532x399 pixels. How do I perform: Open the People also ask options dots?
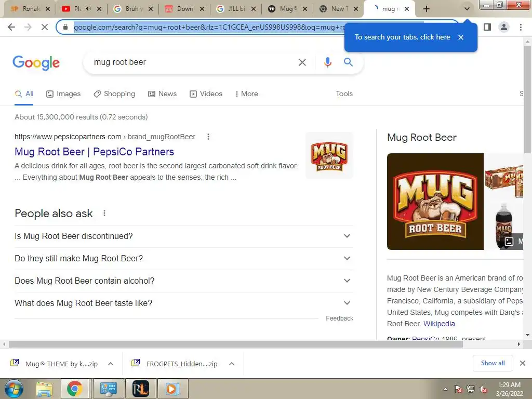coord(104,213)
